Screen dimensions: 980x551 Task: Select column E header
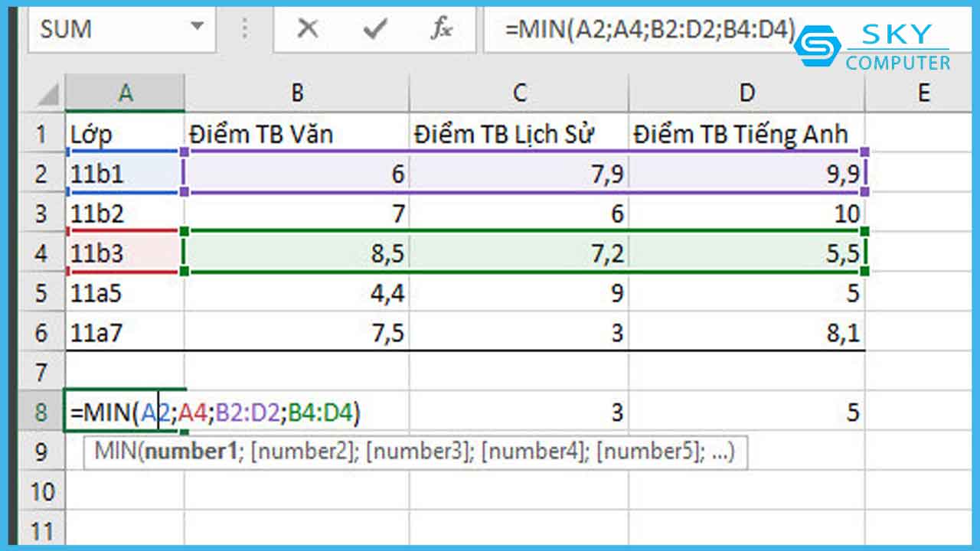click(x=923, y=93)
